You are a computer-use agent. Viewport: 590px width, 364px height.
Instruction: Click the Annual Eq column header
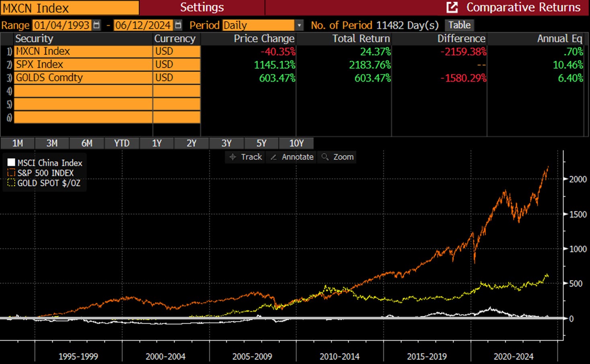click(560, 39)
